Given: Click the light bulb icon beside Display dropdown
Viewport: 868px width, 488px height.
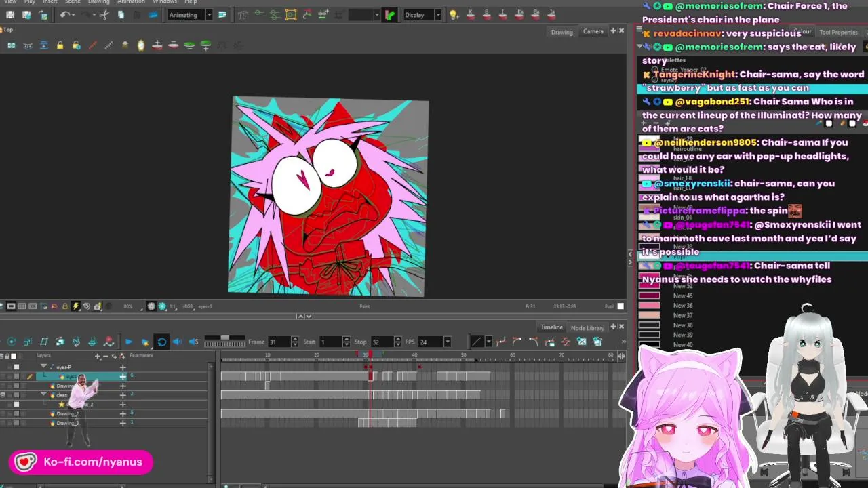Looking at the screenshot, I should pos(454,15).
